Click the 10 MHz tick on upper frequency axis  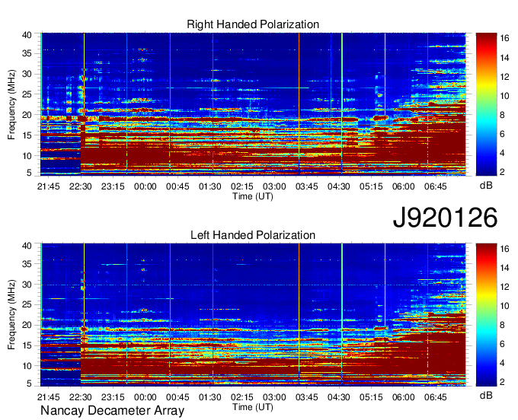27,156
